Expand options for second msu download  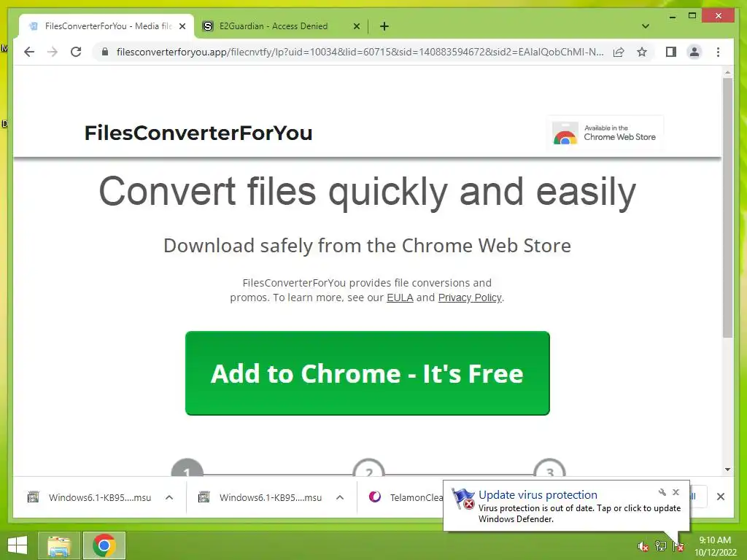[x=340, y=497]
